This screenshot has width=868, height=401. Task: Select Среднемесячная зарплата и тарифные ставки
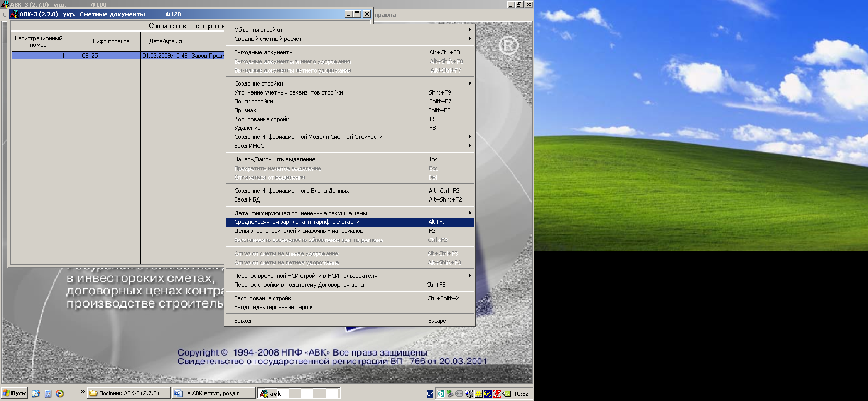pyautogui.click(x=350, y=222)
